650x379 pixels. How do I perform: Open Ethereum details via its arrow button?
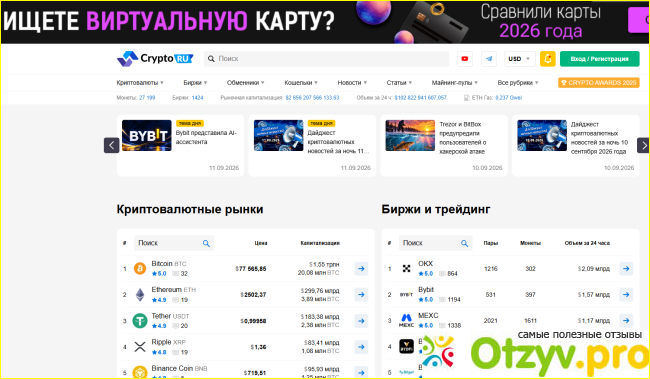pos(361,294)
